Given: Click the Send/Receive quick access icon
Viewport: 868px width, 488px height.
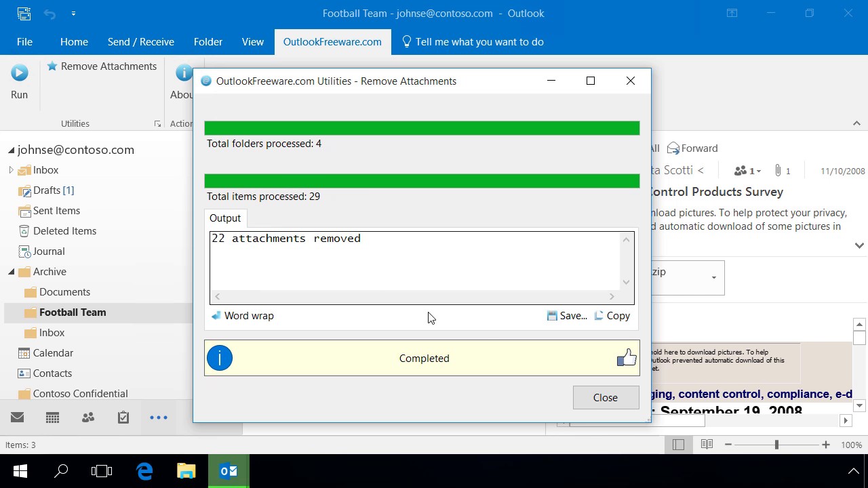Looking at the screenshot, I should pos(24,14).
